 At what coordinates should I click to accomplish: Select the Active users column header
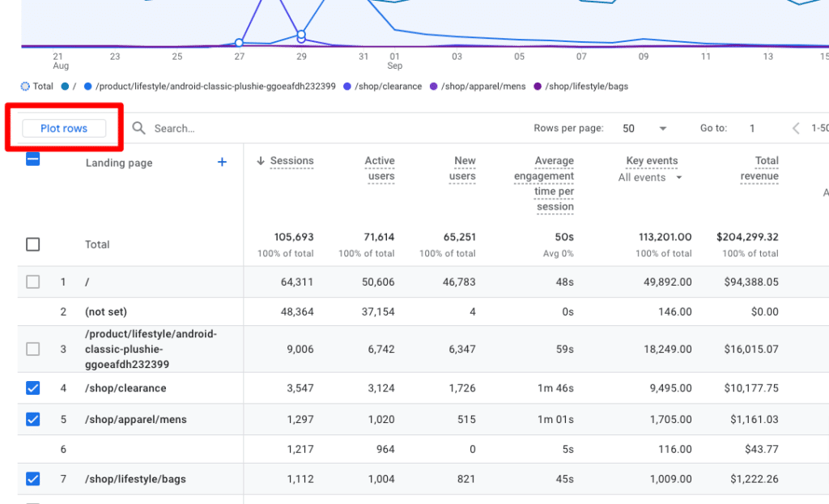point(380,168)
